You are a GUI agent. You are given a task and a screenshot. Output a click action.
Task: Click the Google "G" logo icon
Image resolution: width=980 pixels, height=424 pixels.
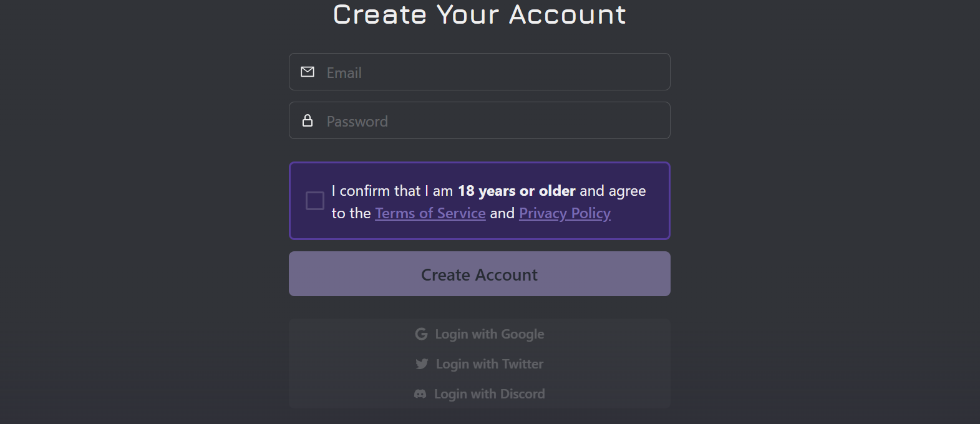click(422, 334)
